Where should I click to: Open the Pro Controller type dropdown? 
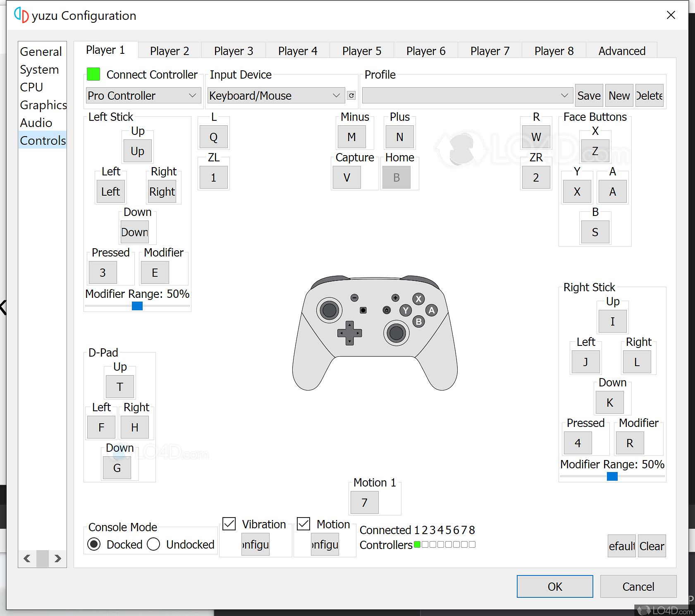(143, 96)
